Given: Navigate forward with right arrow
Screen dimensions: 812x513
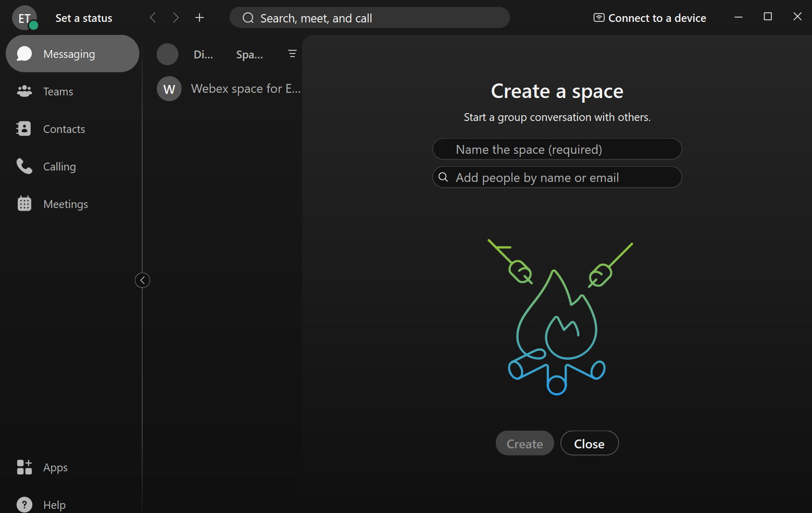Looking at the screenshot, I should (176, 18).
